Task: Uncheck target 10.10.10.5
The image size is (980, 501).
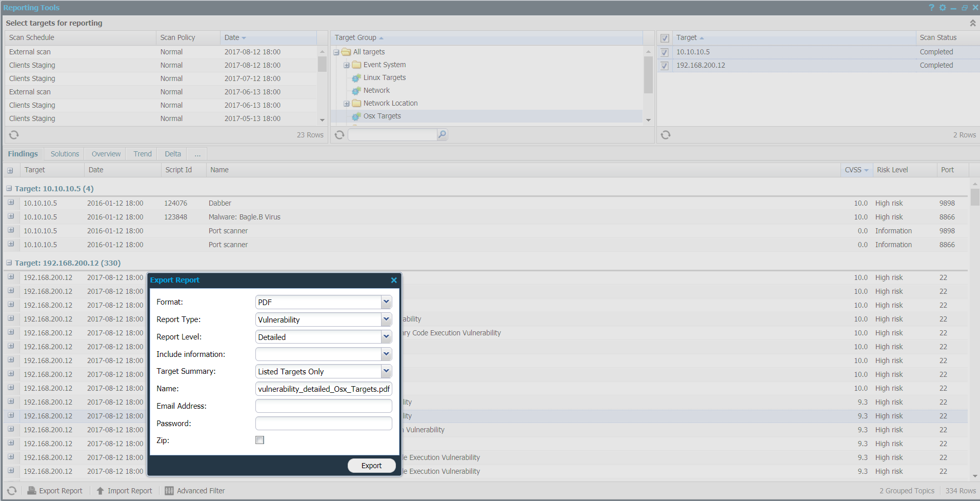Action: click(x=664, y=52)
